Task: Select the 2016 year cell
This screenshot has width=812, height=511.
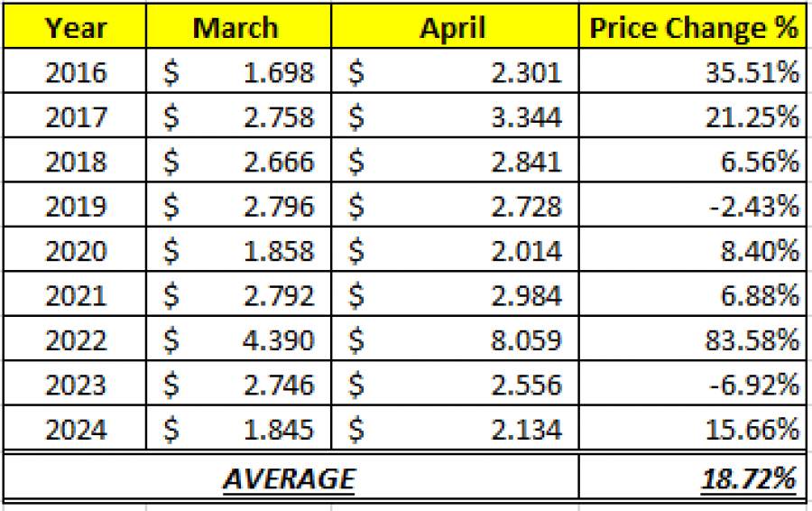Action: pyautogui.click(x=76, y=72)
